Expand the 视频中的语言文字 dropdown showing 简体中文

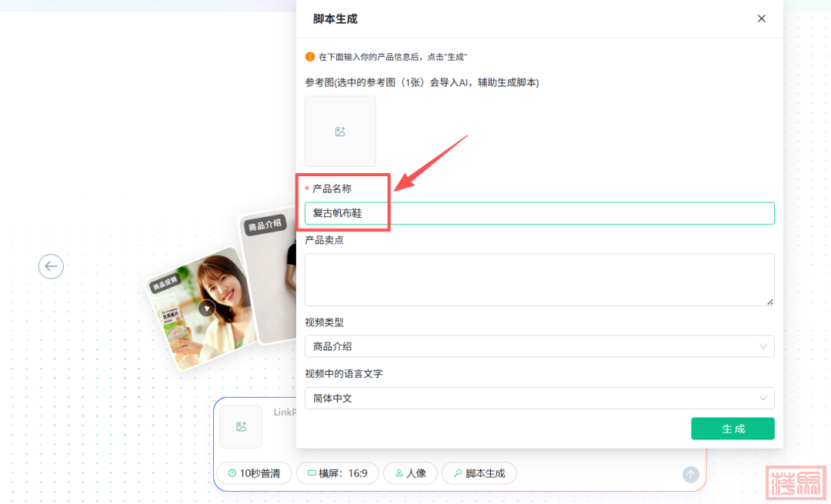[x=539, y=399]
